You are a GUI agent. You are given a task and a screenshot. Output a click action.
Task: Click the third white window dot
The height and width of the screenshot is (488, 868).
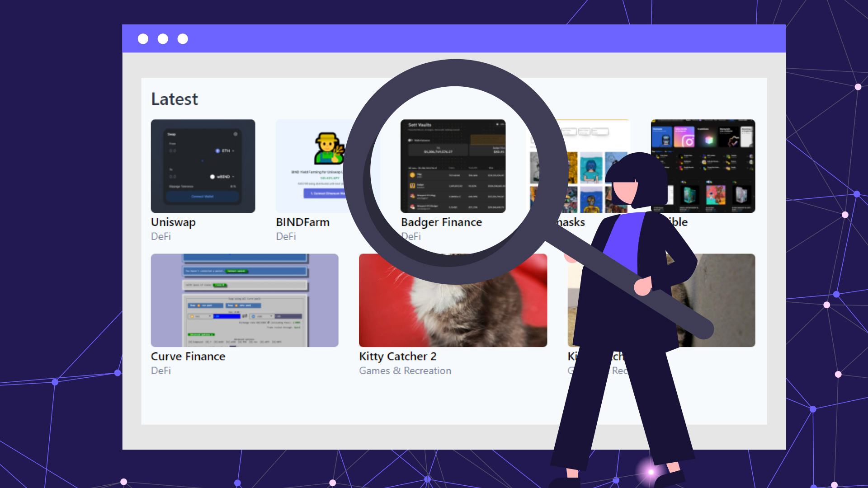pos(183,39)
